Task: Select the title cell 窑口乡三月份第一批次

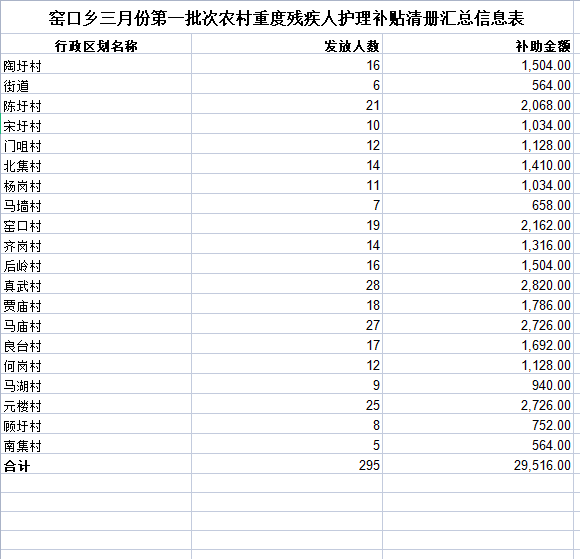Action: click(x=287, y=17)
